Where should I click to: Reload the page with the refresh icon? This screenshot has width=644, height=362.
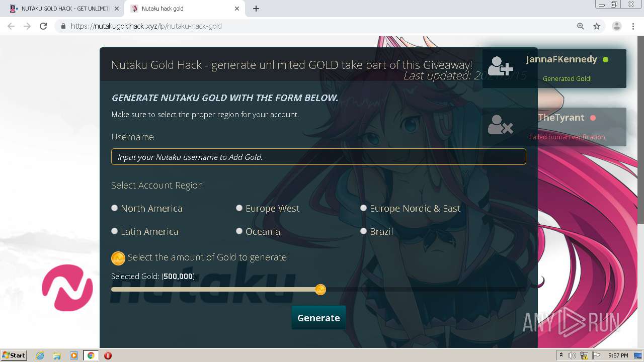43,26
